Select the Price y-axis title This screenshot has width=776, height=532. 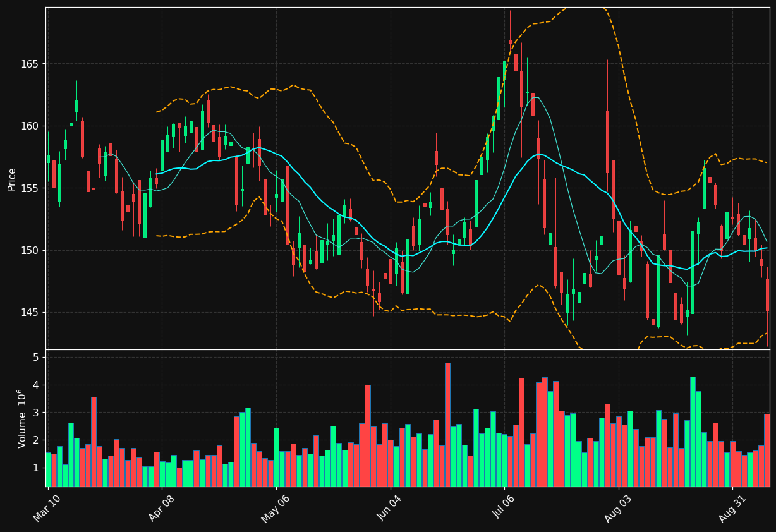click(x=12, y=179)
